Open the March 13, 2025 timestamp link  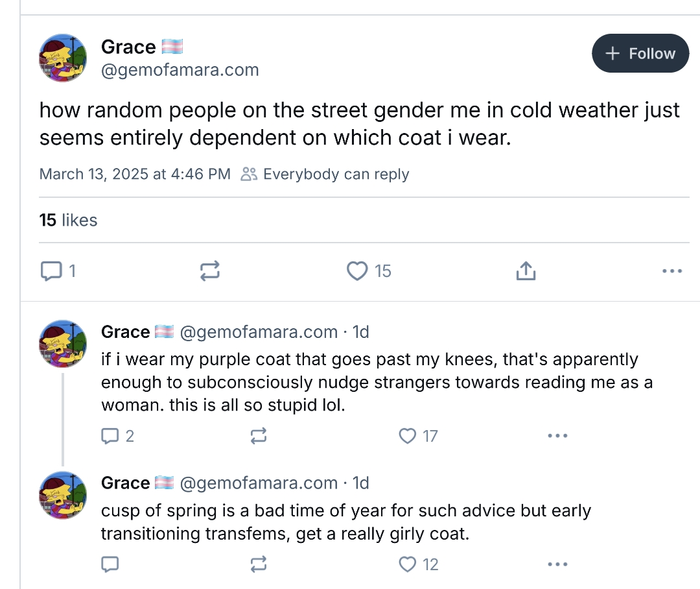[x=135, y=174]
